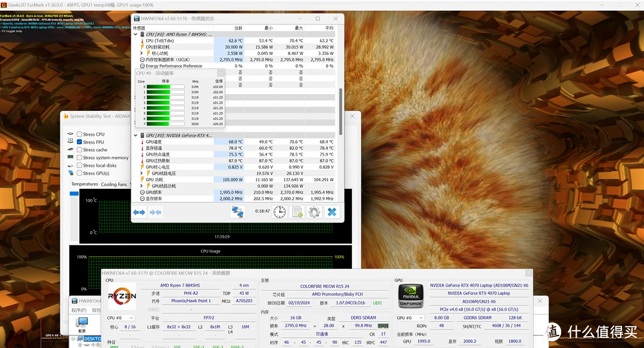Click the CPU chip icon in the CPU [#0] header row

[143, 35]
